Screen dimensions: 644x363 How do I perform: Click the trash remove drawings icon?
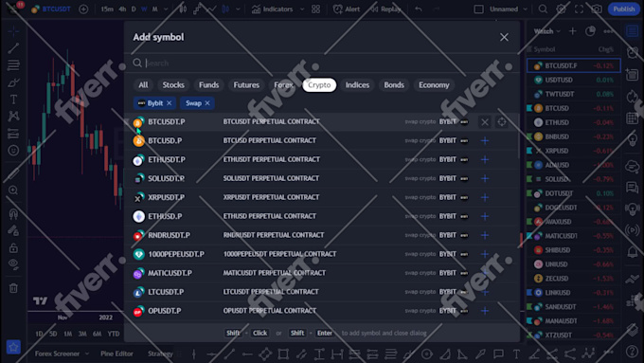13,288
